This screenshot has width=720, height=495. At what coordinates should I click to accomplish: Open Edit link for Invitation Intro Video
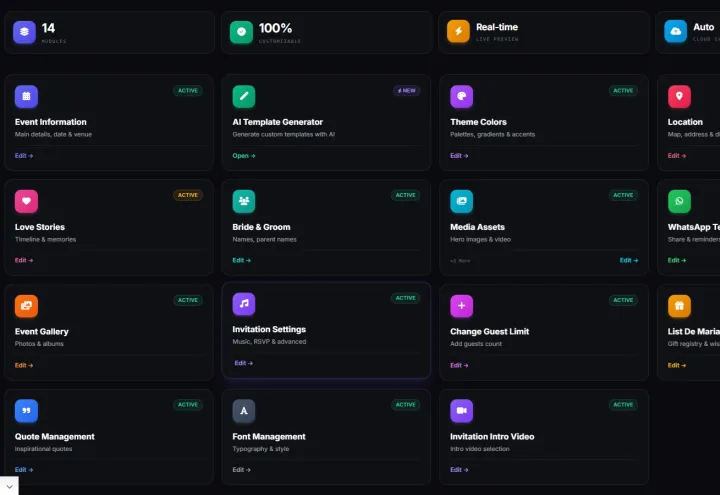pos(459,470)
